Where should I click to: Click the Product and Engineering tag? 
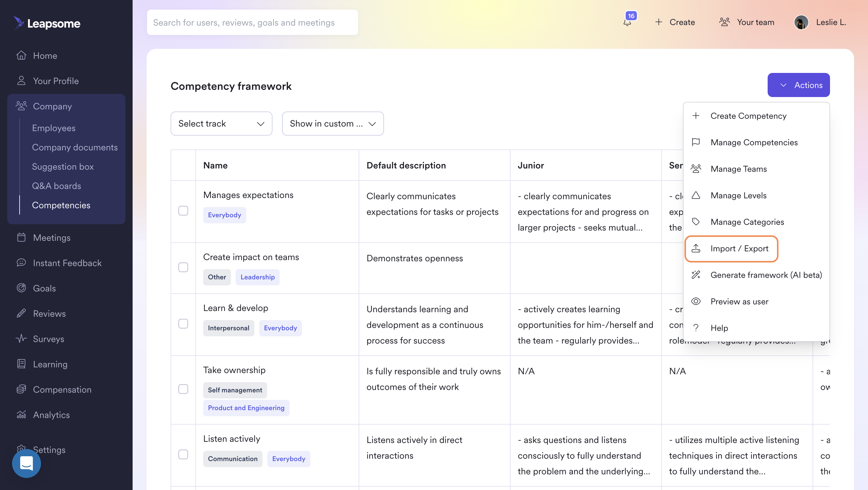pyautogui.click(x=246, y=408)
